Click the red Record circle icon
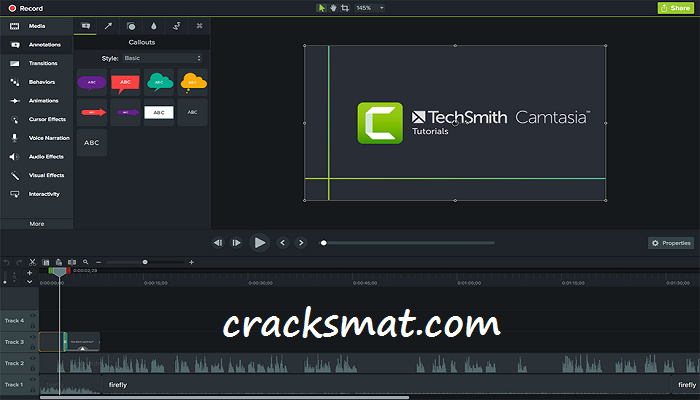The width and height of the screenshot is (700, 400). [x=12, y=8]
